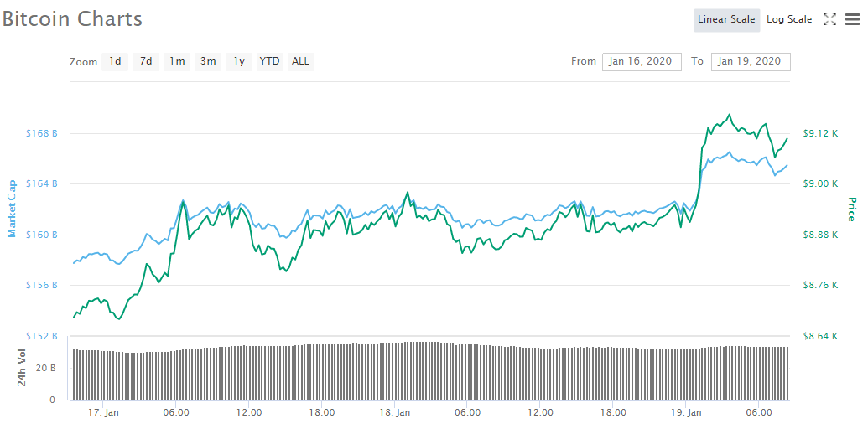Click the 17. Jan date tick
Image resolution: width=868 pixels, height=429 pixels.
(103, 412)
